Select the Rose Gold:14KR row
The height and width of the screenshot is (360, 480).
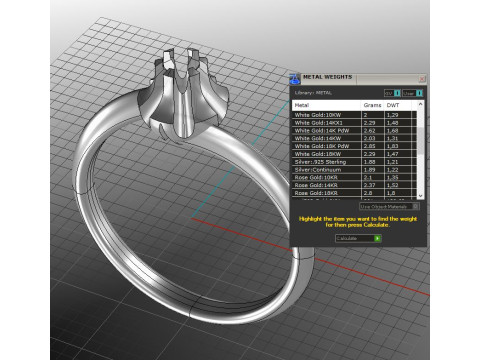click(x=355, y=185)
